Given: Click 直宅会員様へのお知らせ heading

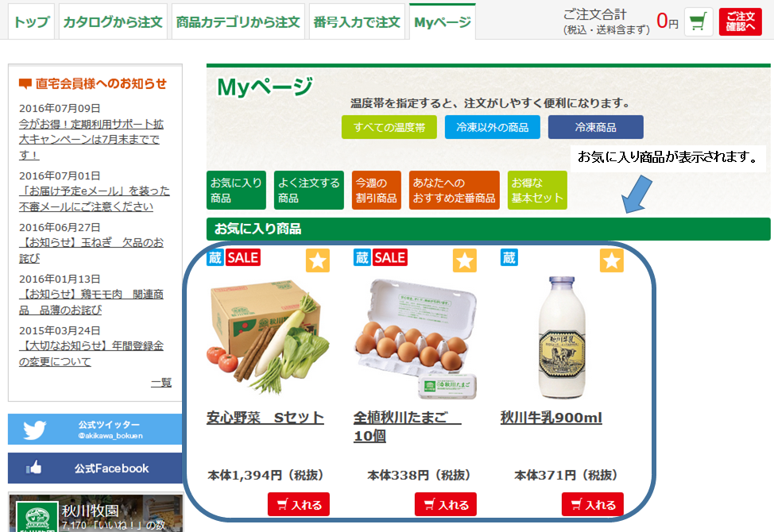Looking at the screenshot, I should coord(101,84).
